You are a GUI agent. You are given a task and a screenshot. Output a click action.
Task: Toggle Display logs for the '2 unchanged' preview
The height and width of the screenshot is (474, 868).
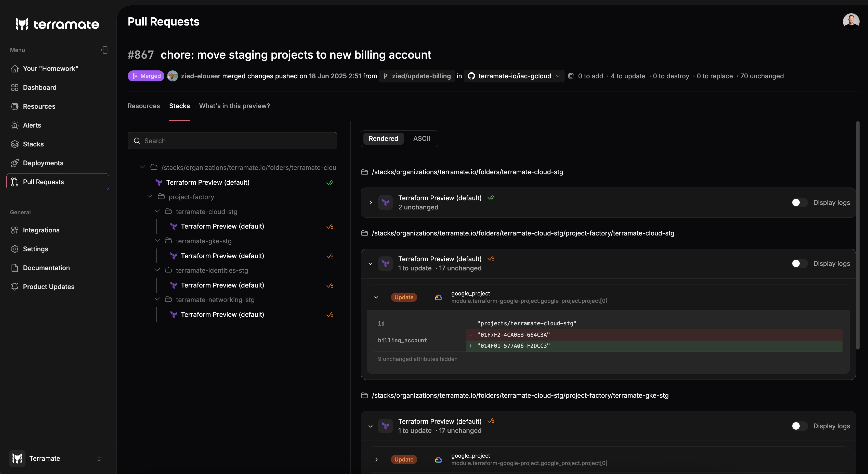(x=799, y=202)
